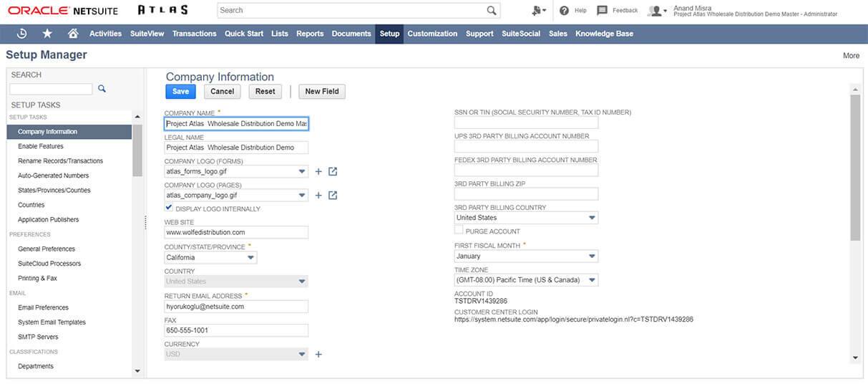868x384 pixels.
Task: Click the Setup Tasks search magnifier icon
Action: (x=102, y=89)
